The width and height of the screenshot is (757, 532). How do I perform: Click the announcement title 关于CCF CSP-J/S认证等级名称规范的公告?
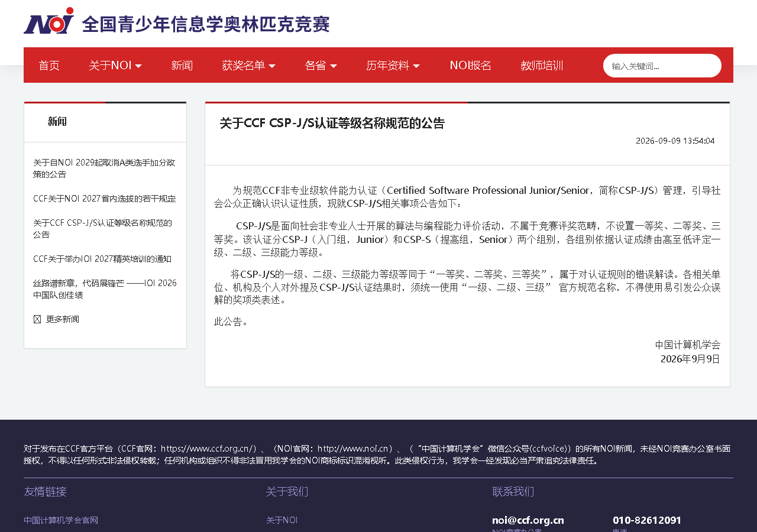(x=332, y=123)
